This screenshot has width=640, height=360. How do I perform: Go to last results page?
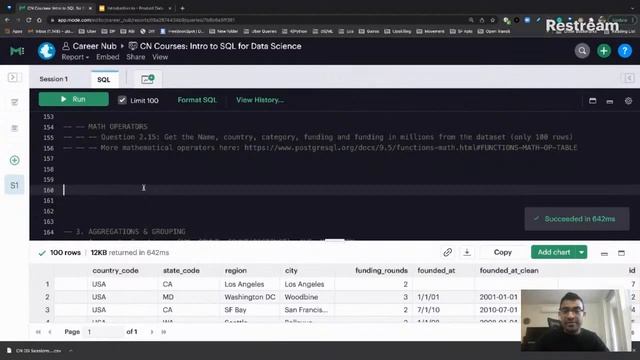click(x=164, y=332)
